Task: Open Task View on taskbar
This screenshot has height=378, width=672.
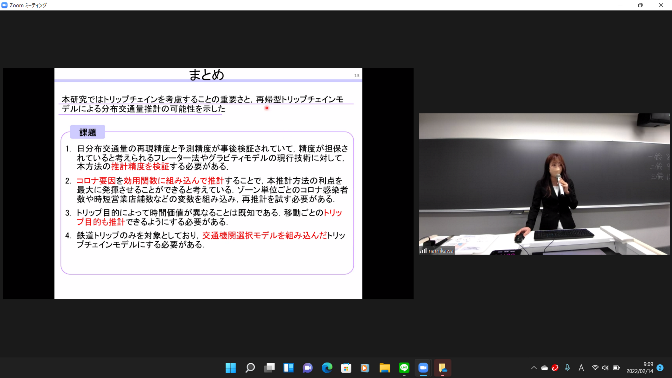Action: (270, 368)
